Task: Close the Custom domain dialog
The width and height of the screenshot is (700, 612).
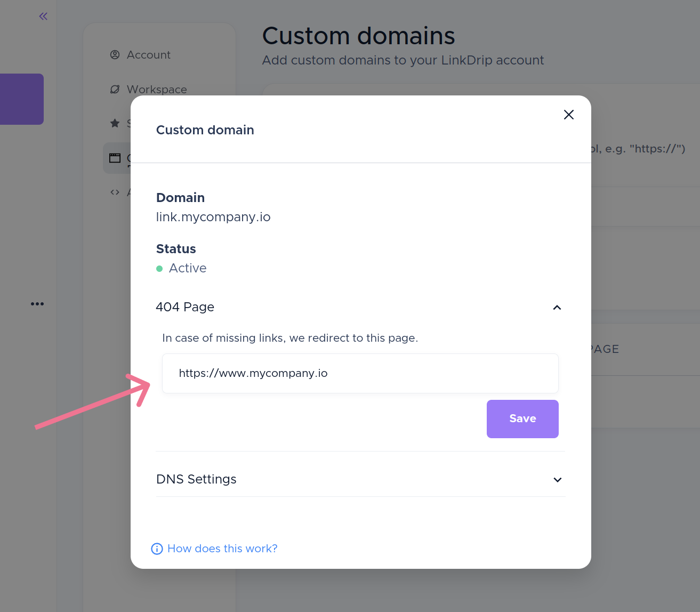Action: [568, 115]
